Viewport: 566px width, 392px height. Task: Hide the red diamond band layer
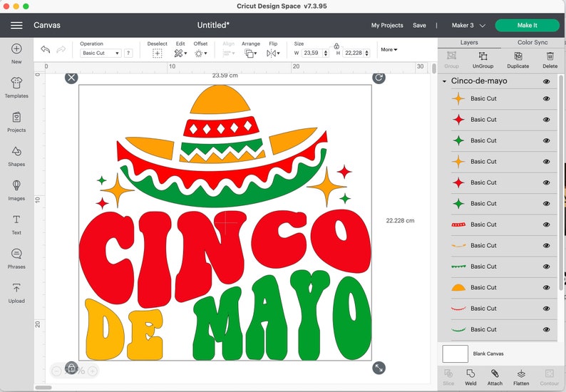547,225
